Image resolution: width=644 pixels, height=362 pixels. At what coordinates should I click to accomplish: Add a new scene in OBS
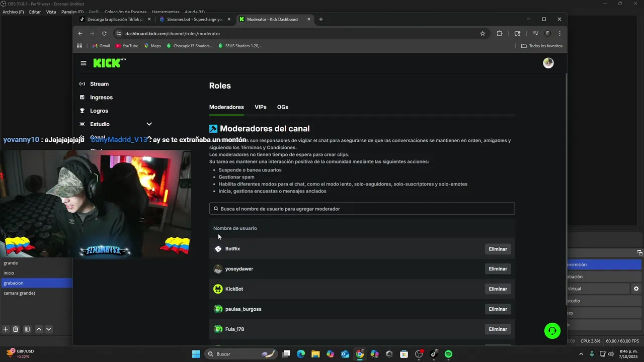click(6, 329)
